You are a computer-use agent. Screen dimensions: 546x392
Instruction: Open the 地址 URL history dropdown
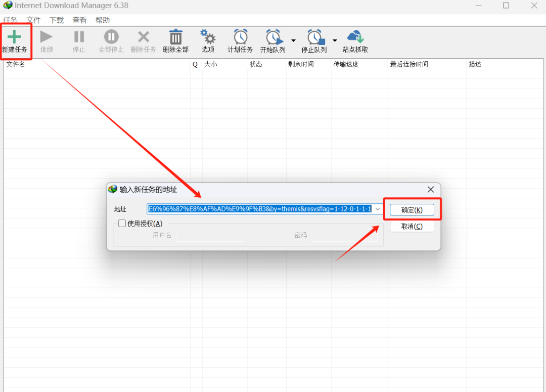[x=378, y=209]
